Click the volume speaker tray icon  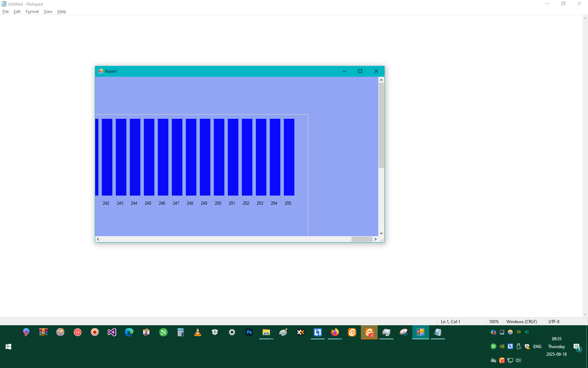coord(518,360)
